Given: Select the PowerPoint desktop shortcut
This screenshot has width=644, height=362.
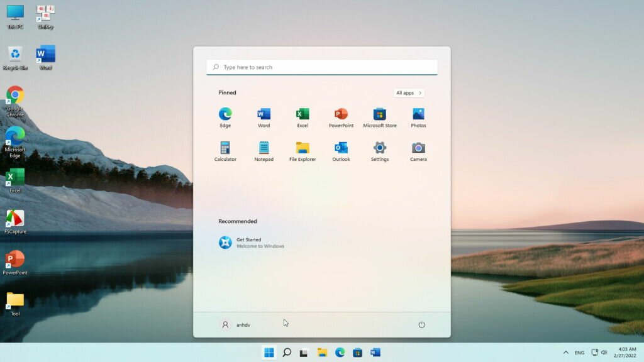Looking at the screenshot, I should [x=15, y=263].
